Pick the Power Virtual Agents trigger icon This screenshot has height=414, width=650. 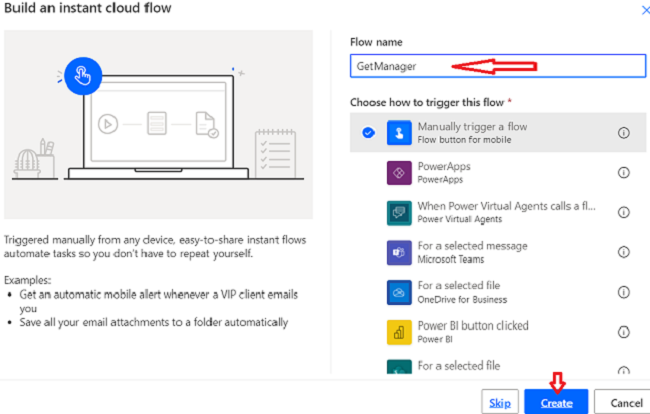coord(399,213)
